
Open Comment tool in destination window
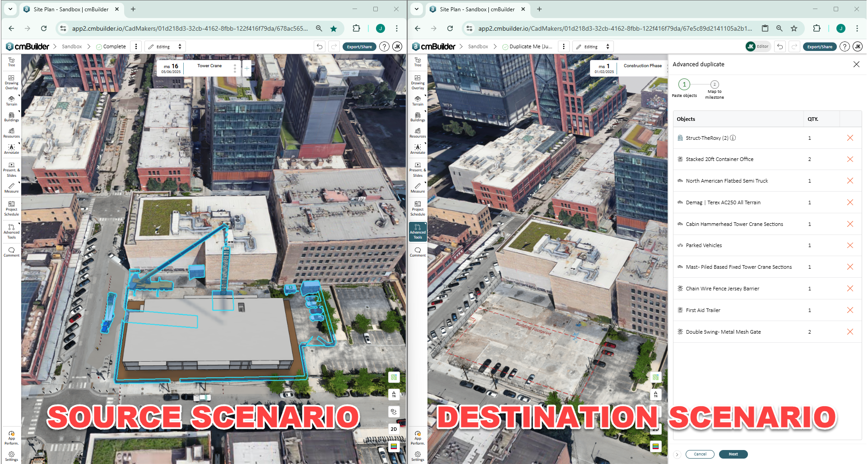click(418, 252)
